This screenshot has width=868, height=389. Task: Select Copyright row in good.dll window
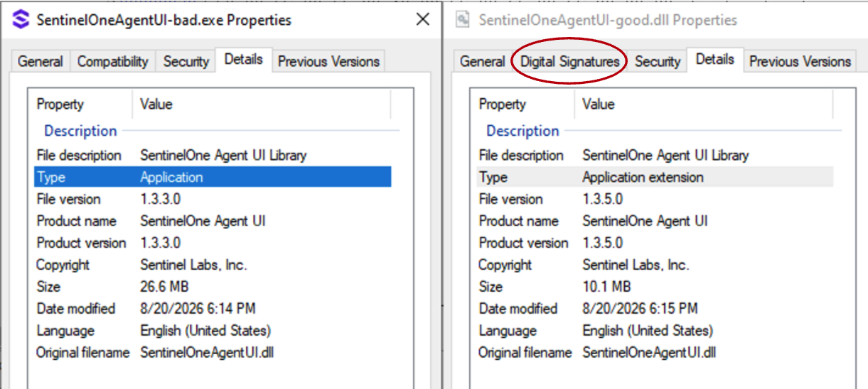point(655,265)
